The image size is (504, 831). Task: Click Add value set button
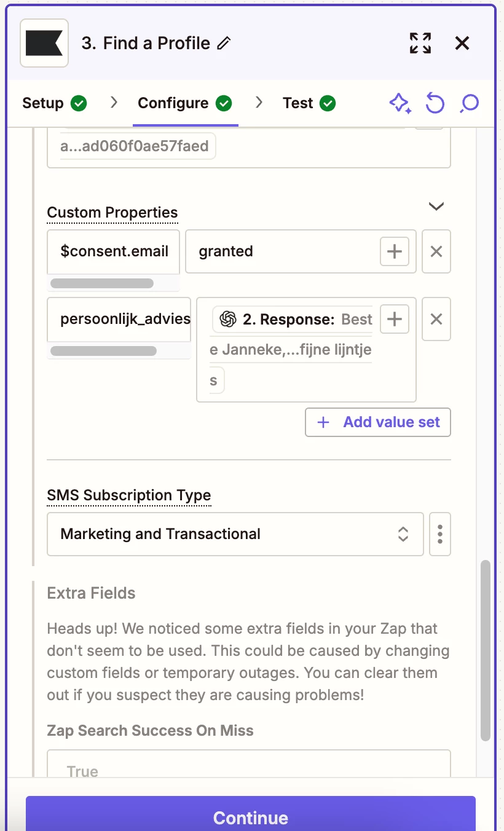coord(378,422)
